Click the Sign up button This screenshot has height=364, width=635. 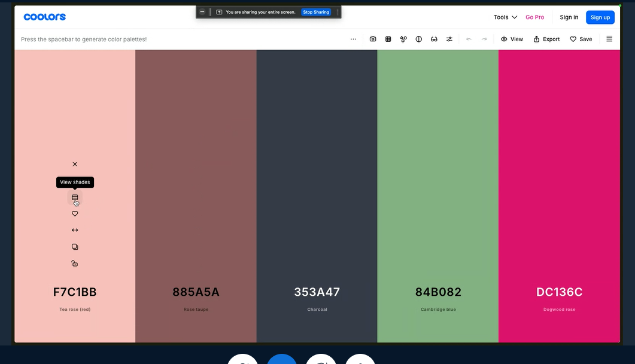pos(600,17)
